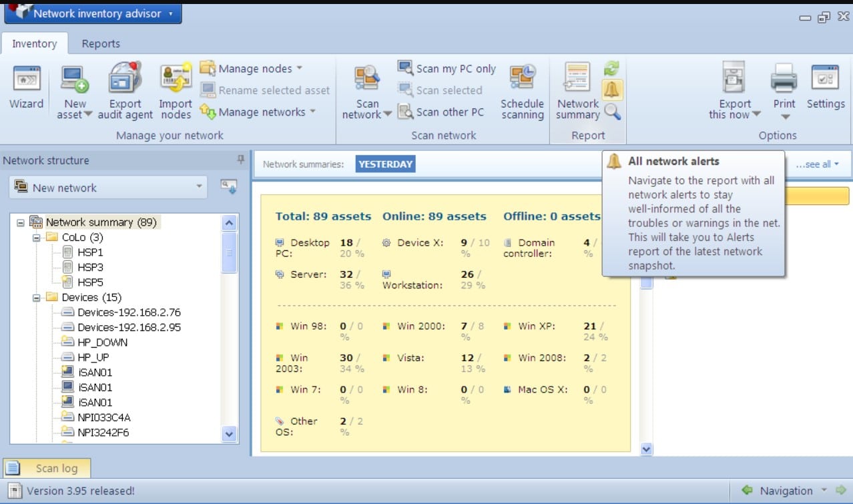Click the Total: 89 assets heading

pos(323,216)
